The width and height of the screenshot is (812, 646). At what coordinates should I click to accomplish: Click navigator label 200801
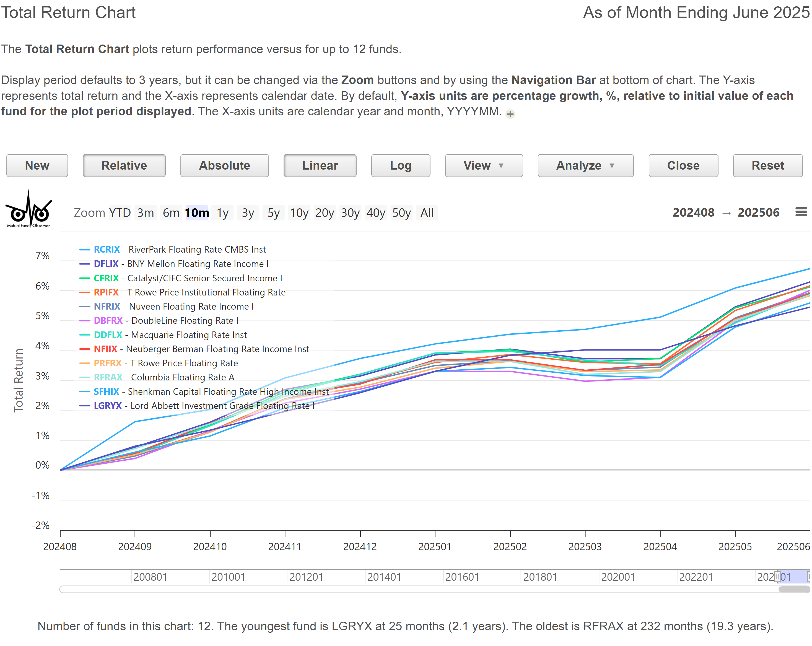point(150,577)
